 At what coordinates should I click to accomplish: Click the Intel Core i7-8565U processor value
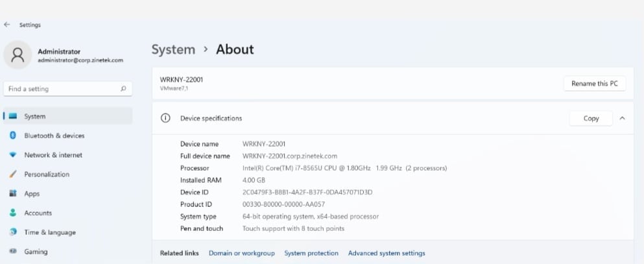tap(344, 168)
